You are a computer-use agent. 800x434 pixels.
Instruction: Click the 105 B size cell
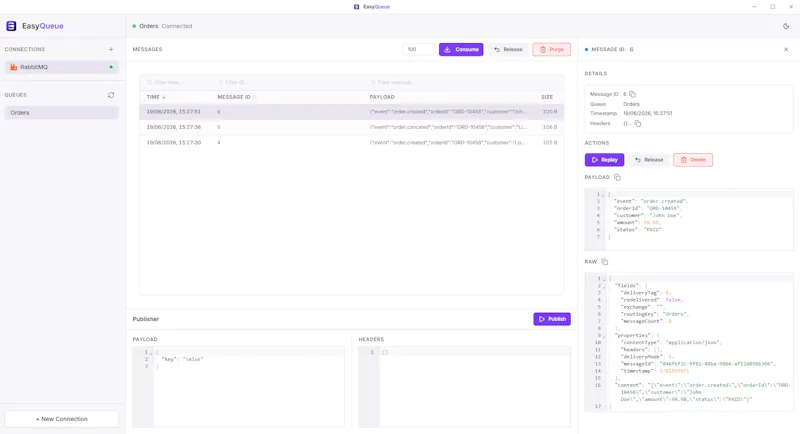pos(550,142)
